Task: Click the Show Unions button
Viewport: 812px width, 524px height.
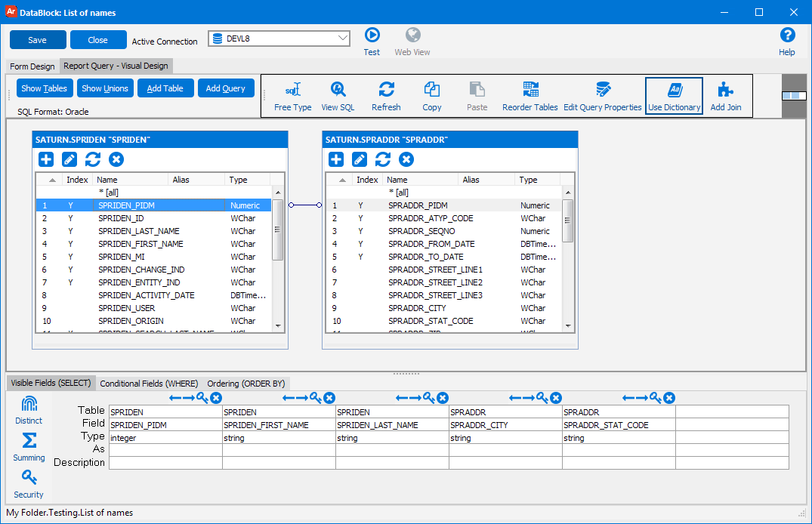Action: click(105, 88)
